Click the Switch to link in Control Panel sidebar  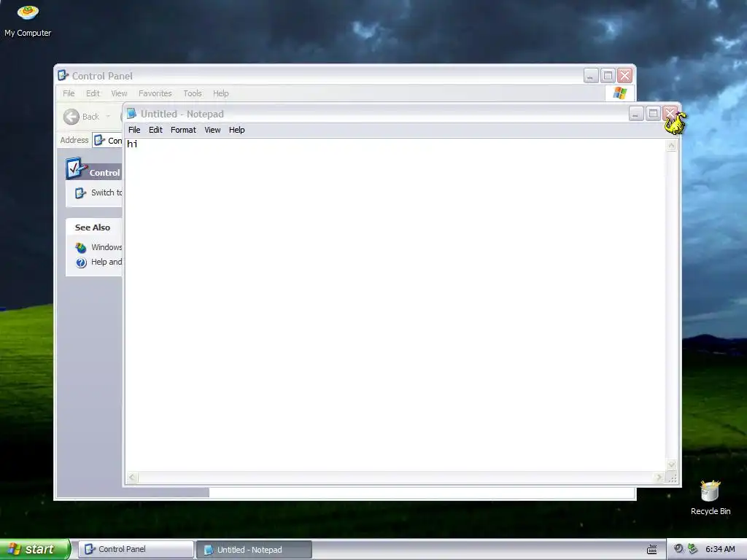click(x=107, y=192)
